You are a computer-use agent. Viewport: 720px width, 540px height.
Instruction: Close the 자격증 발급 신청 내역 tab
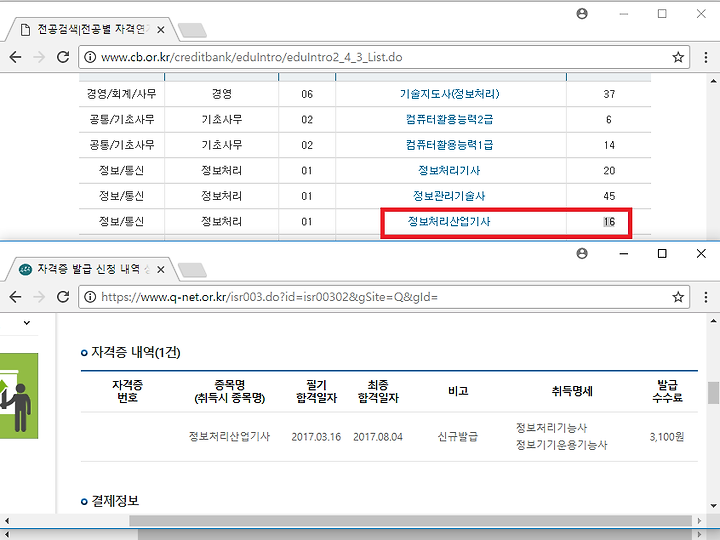[161, 270]
